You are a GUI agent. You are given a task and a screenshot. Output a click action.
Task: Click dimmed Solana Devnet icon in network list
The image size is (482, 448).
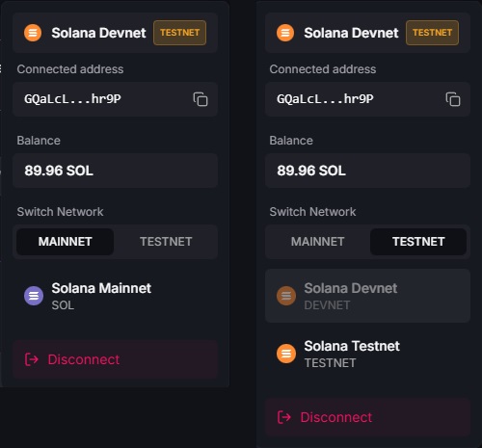point(286,296)
